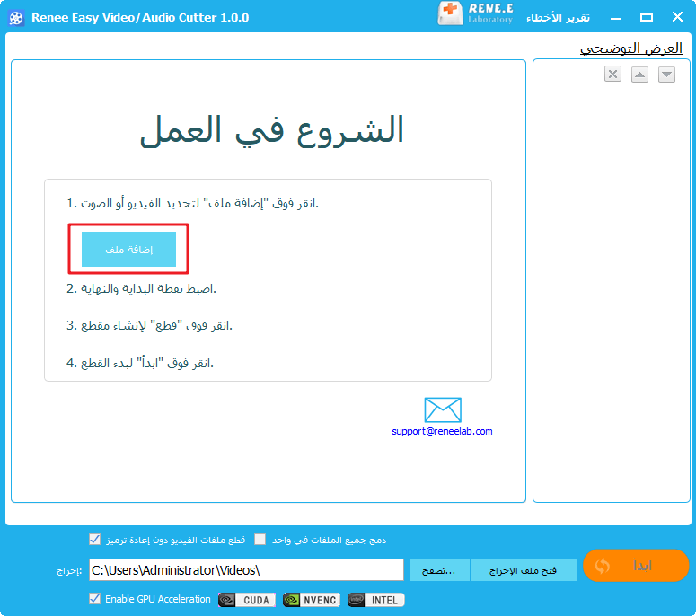The height and width of the screenshot is (616, 696).
Task: Close the Renee cutter window
Action: 677,17
